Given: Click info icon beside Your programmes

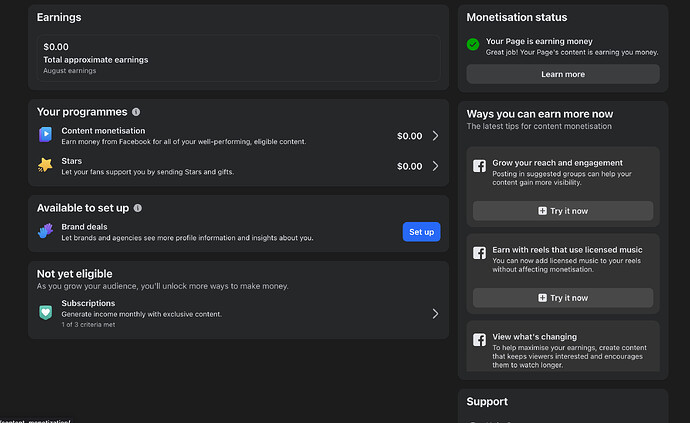Looking at the screenshot, I should point(136,112).
